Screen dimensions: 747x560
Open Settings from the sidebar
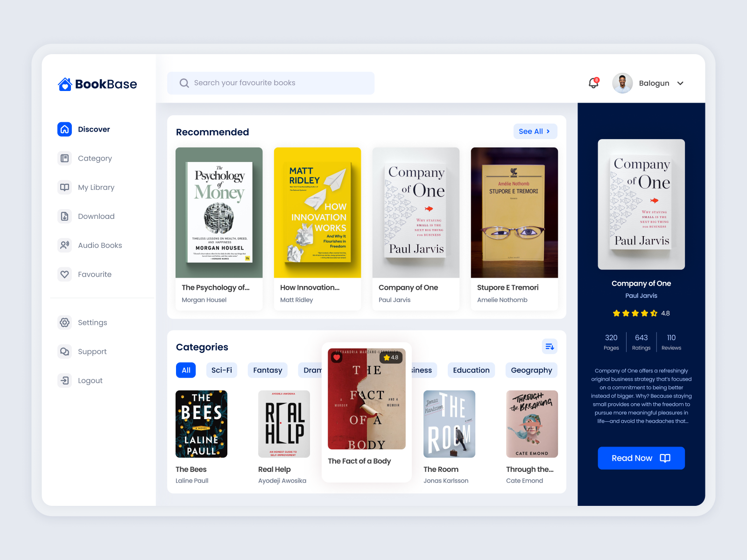[65, 322]
